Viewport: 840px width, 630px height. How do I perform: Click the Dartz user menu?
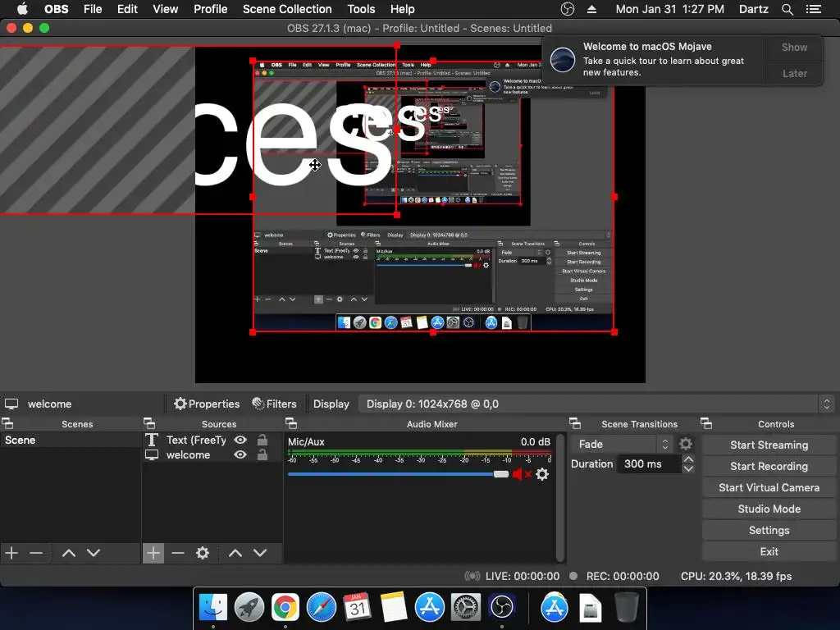click(x=753, y=9)
